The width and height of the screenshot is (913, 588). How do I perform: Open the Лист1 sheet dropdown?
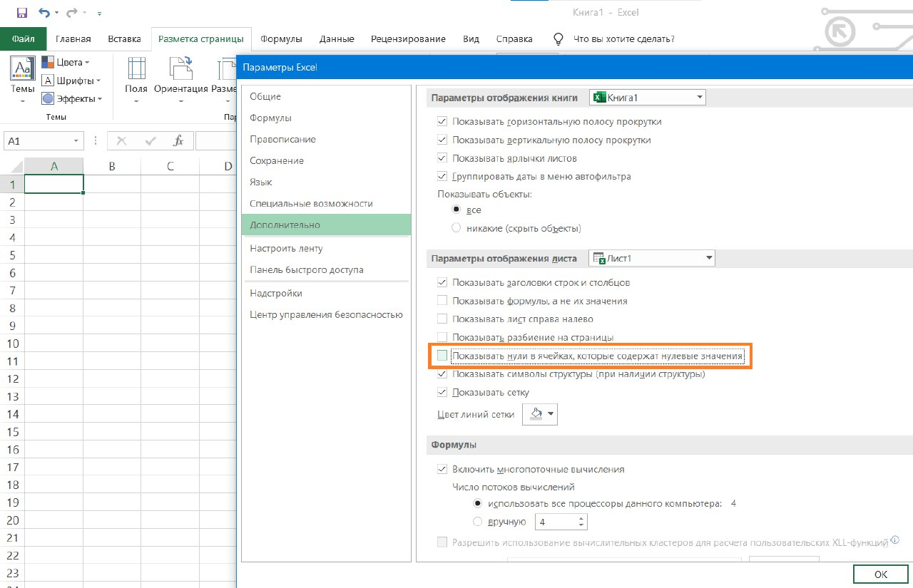click(x=652, y=258)
